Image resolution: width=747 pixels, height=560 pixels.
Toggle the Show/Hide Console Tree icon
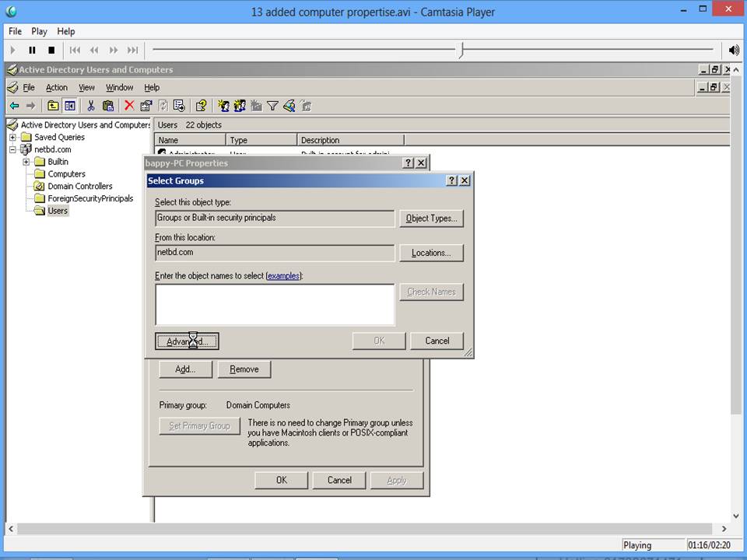click(70, 106)
